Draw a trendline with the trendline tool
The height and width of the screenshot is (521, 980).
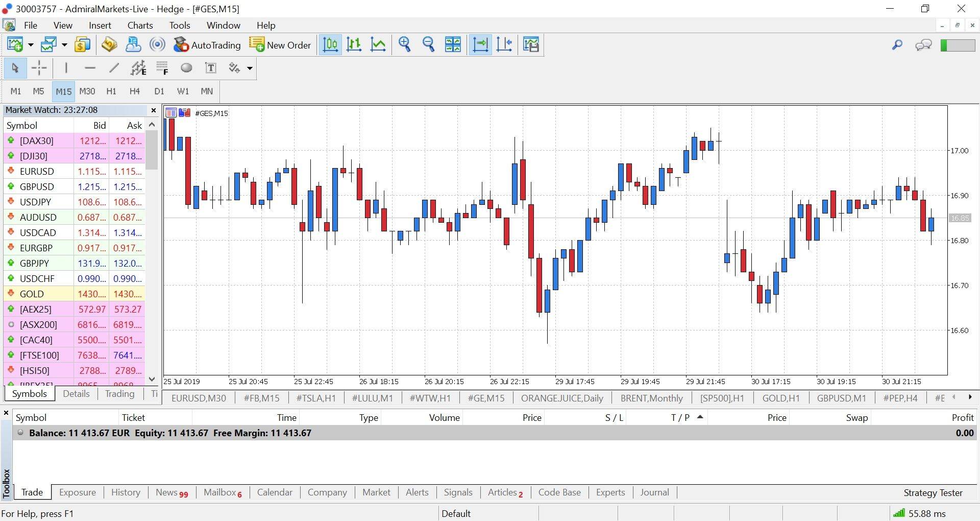click(114, 68)
